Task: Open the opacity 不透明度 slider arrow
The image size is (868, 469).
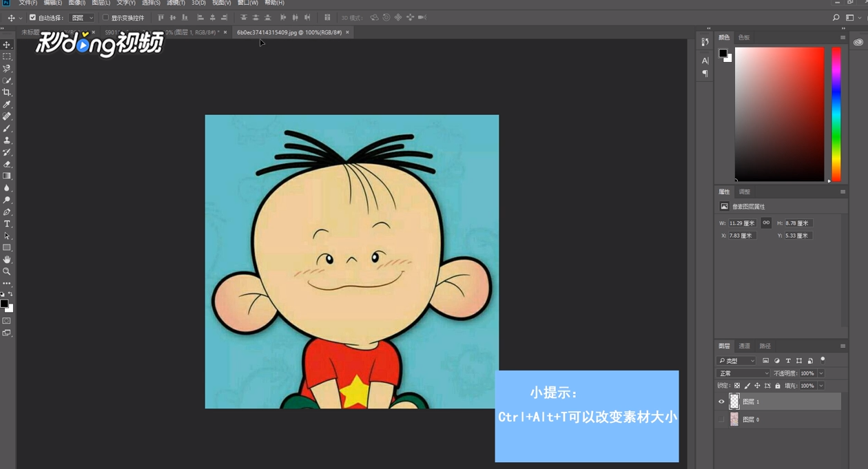Action: (x=821, y=373)
